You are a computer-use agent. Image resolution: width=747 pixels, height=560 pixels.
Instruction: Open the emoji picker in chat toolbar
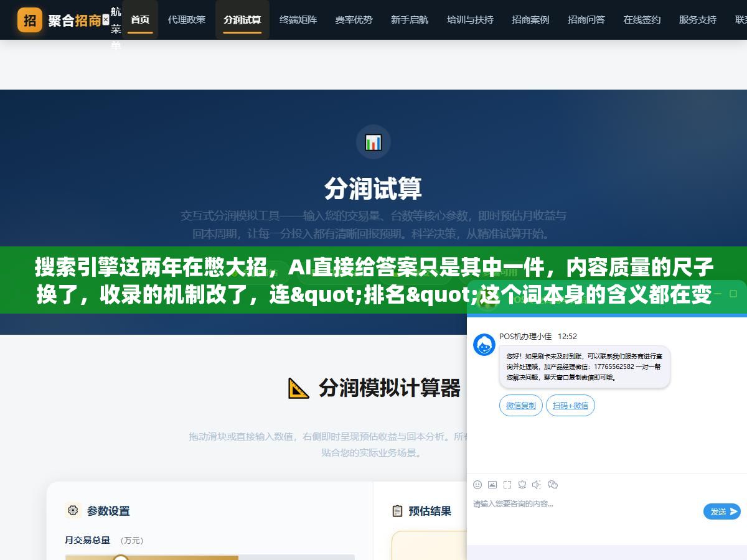point(477,484)
